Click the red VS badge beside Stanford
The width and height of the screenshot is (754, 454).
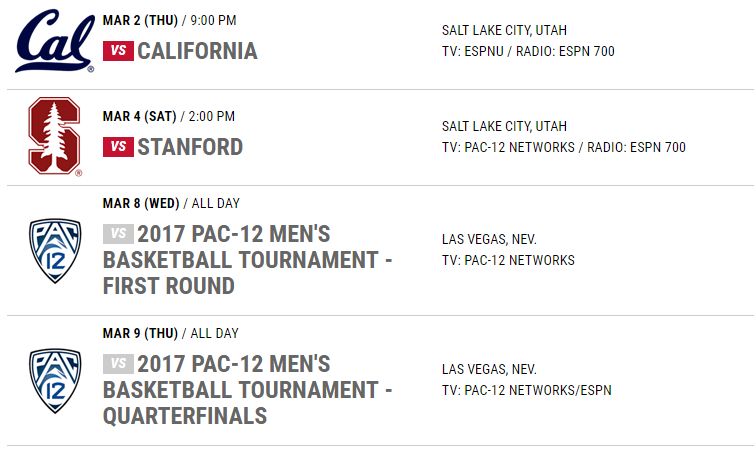coord(118,147)
